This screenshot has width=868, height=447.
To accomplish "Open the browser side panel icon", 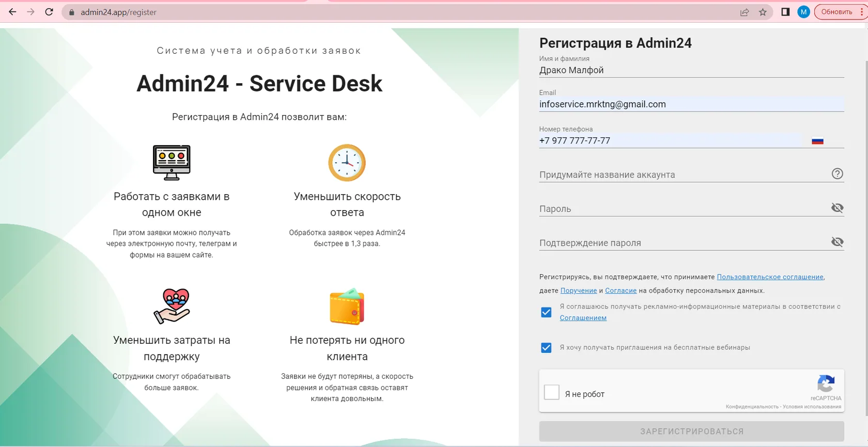I will pos(785,12).
